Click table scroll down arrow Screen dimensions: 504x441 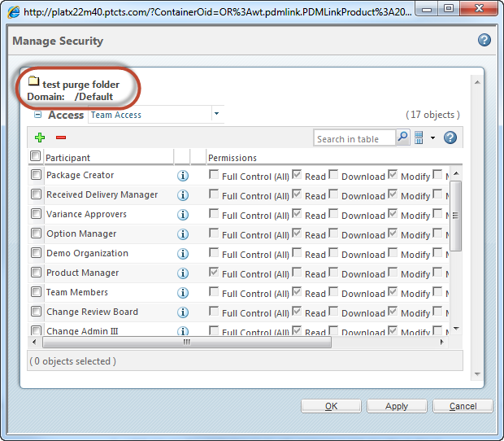tap(456, 329)
